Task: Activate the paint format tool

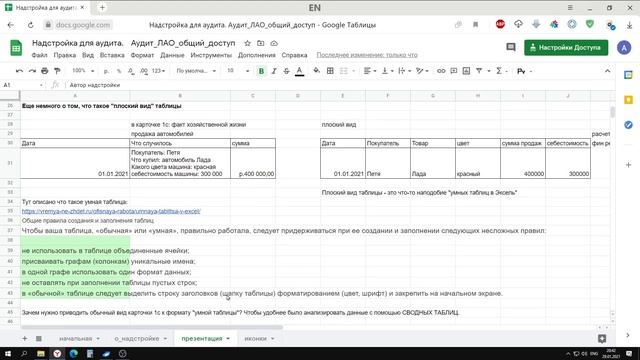Action: 57,71
